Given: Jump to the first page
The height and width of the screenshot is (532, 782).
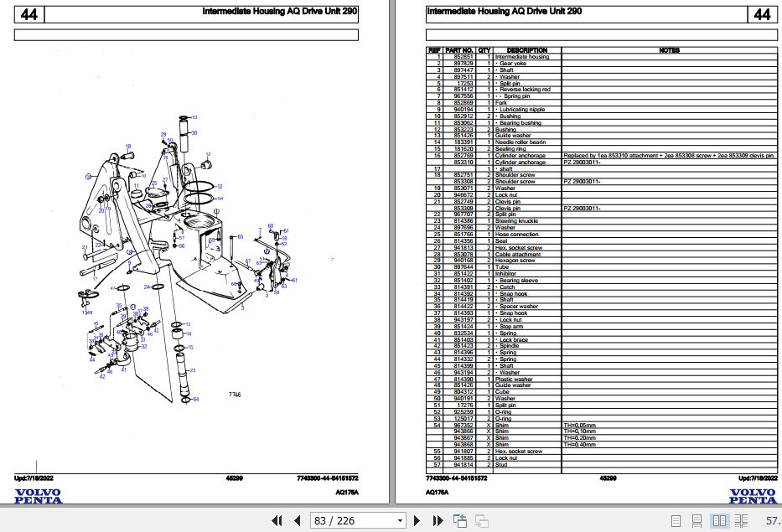Looking at the screenshot, I should pos(277,520).
